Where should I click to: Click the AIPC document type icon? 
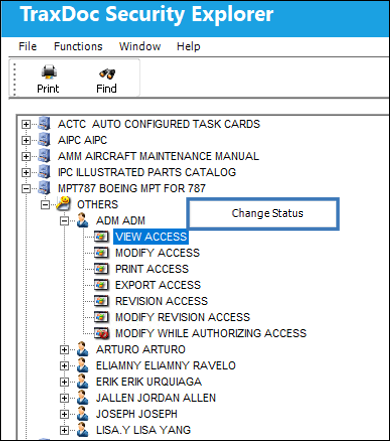[44, 139]
